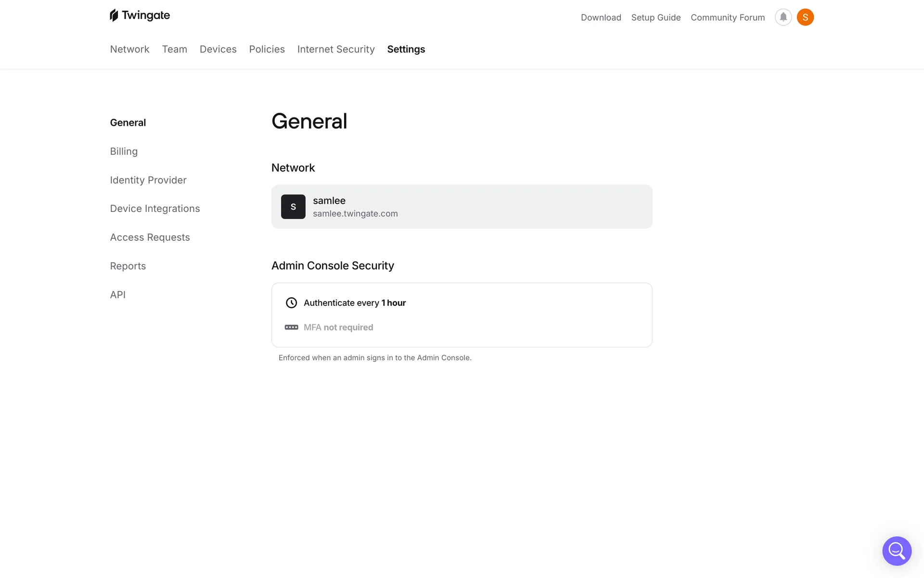Click the Download link
The height and width of the screenshot is (578, 924).
(601, 17)
